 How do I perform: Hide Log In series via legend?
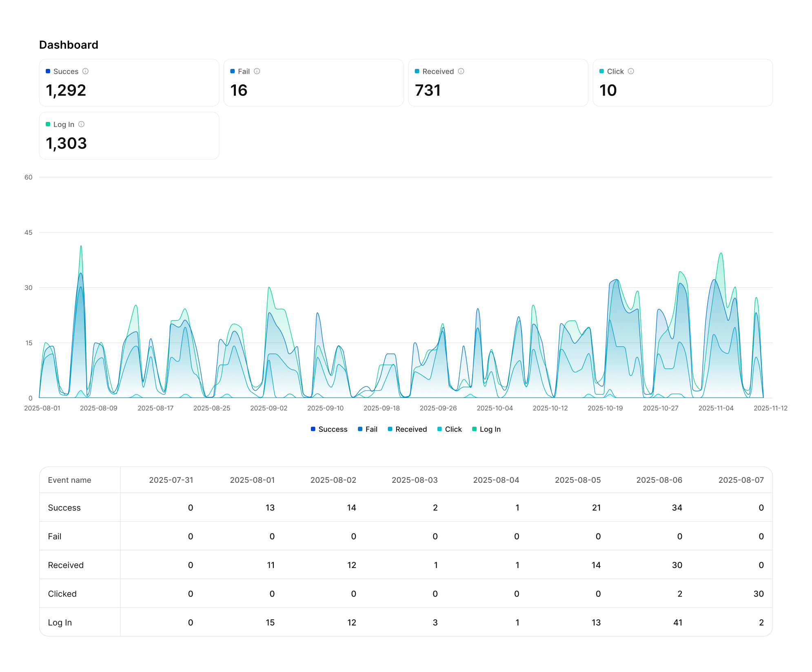(x=486, y=429)
